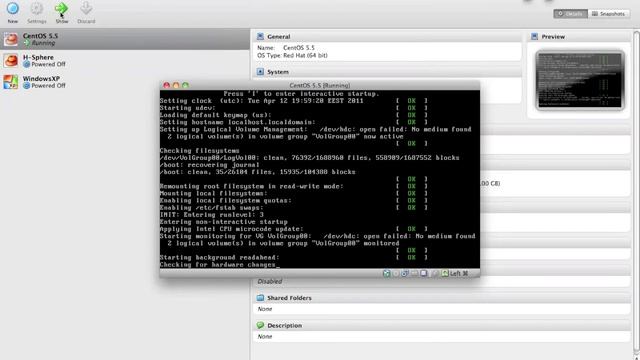640x360 pixels.
Task: Select H-Sphere in the VM list
Action: pos(125,60)
